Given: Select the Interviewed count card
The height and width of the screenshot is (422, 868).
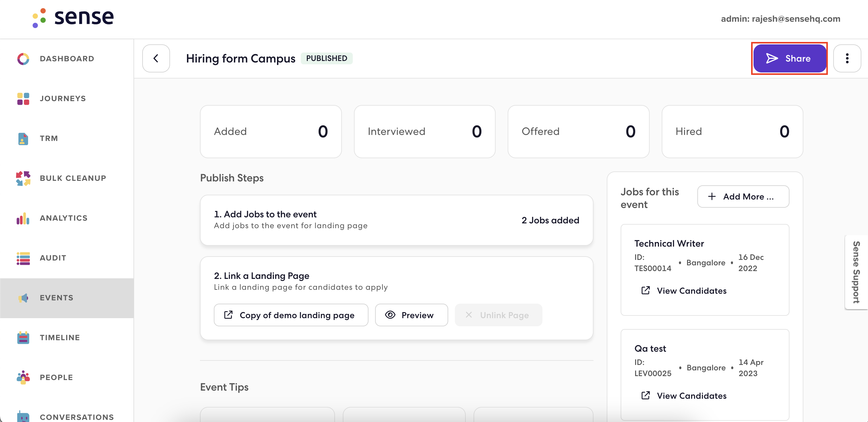Looking at the screenshot, I should point(425,131).
